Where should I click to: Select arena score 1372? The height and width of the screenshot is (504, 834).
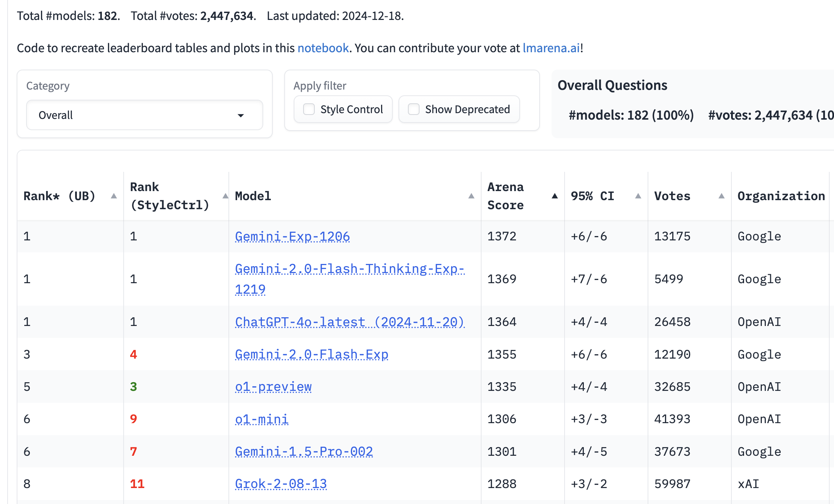coord(502,236)
